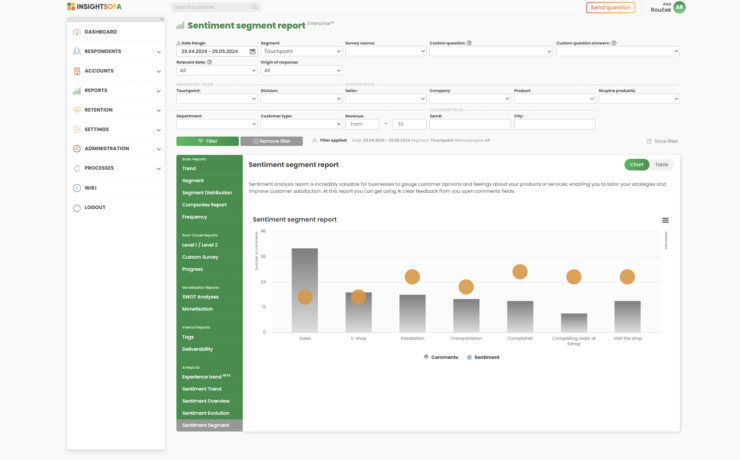740x460 pixels.
Task: Open the Custom question answers dropdown
Action: point(618,51)
